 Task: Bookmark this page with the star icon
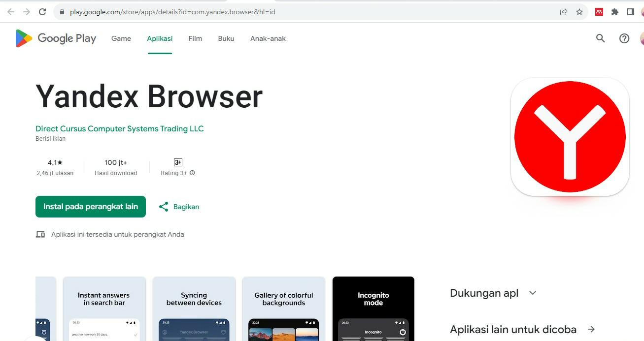coord(579,12)
